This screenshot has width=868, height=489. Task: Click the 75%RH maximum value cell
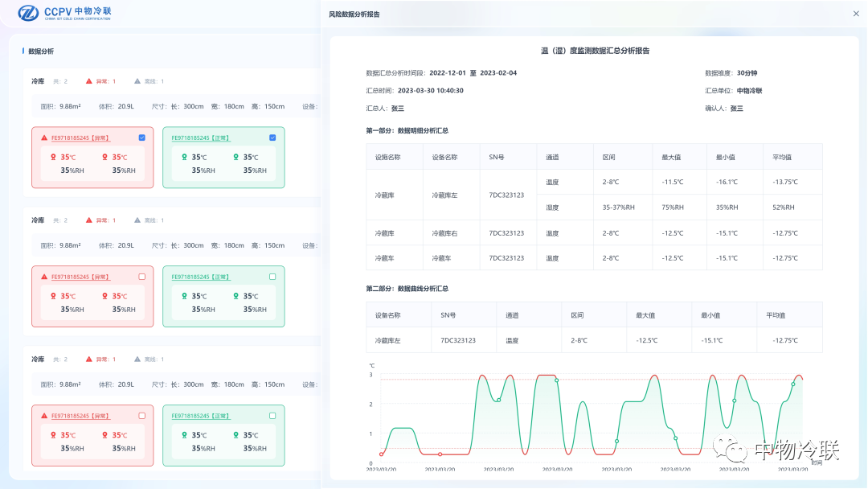tap(680, 208)
